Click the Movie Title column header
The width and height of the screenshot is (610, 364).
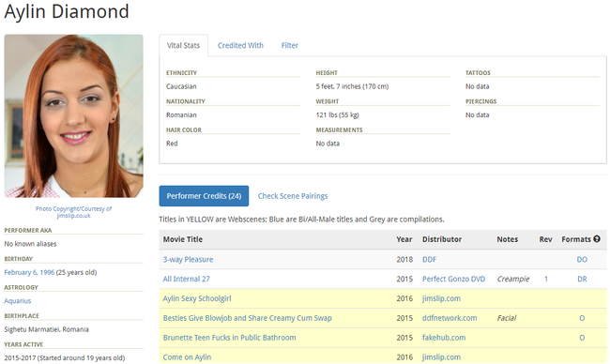(x=183, y=239)
